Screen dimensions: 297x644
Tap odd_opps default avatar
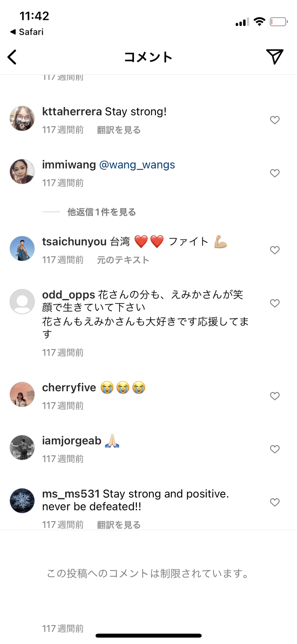coord(22,302)
